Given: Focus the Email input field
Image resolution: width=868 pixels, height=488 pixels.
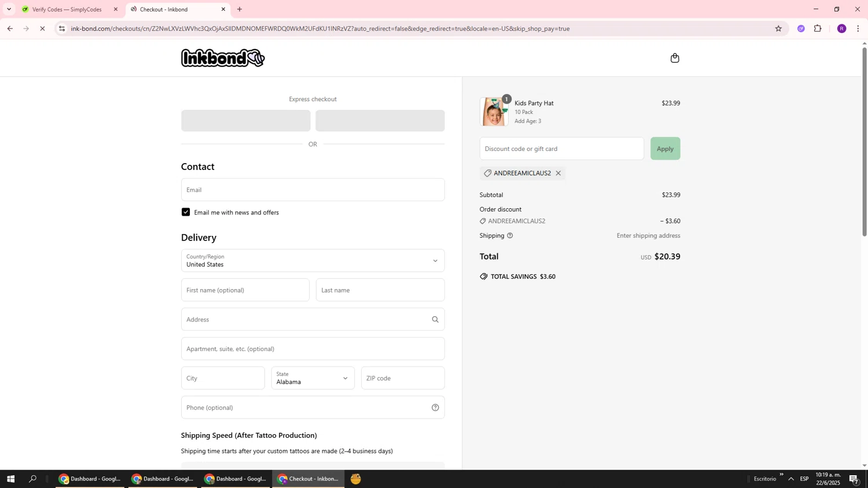Looking at the screenshot, I should click(312, 190).
